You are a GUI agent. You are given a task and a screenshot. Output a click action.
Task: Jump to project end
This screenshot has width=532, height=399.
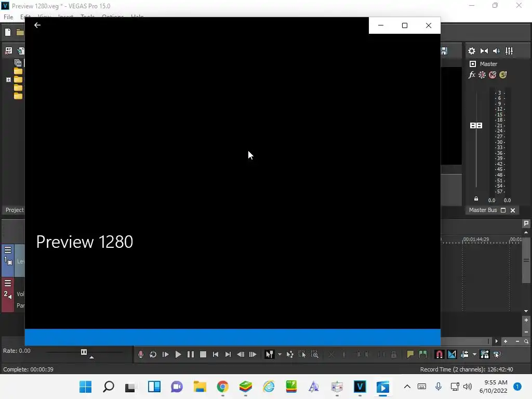[x=228, y=354]
